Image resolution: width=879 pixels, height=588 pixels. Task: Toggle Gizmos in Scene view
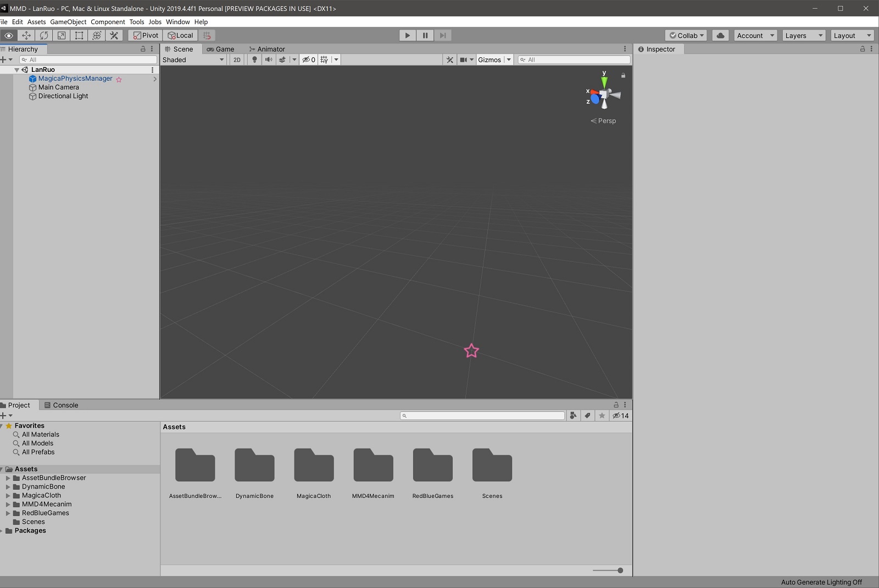[489, 60]
